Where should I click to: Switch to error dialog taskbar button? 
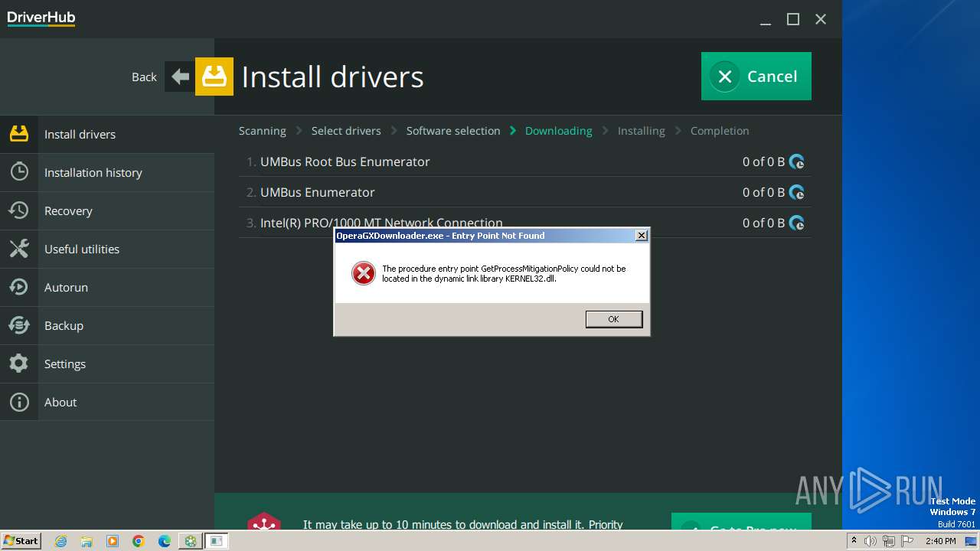tap(217, 541)
